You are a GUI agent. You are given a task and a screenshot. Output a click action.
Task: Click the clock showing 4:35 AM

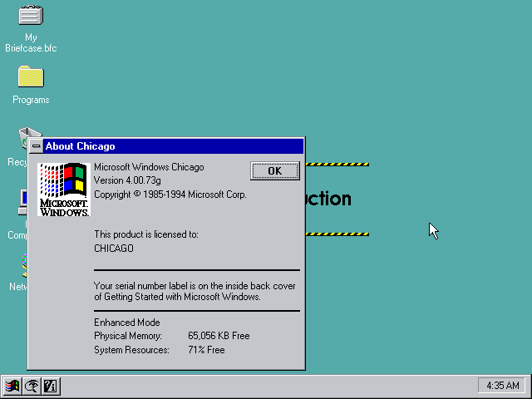502,386
